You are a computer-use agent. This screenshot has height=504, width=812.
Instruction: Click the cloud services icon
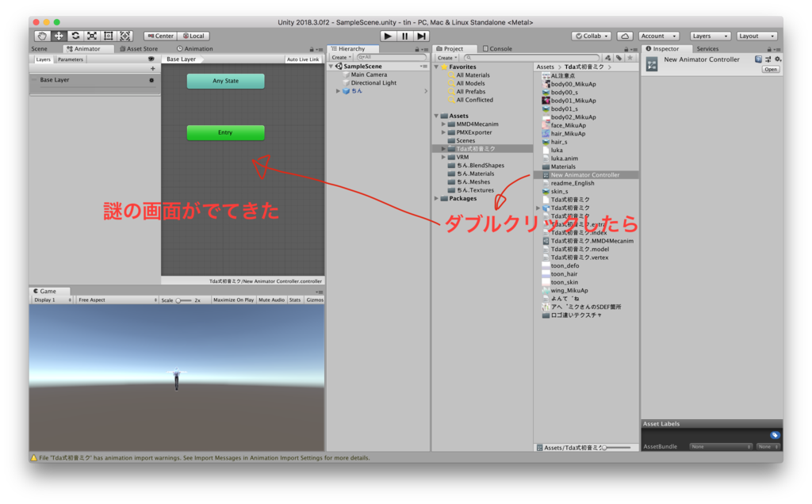click(625, 36)
